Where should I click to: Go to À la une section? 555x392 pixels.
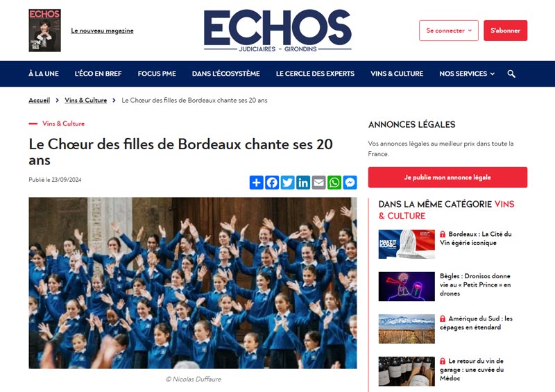pyautogui.click(x=44, y=74)
